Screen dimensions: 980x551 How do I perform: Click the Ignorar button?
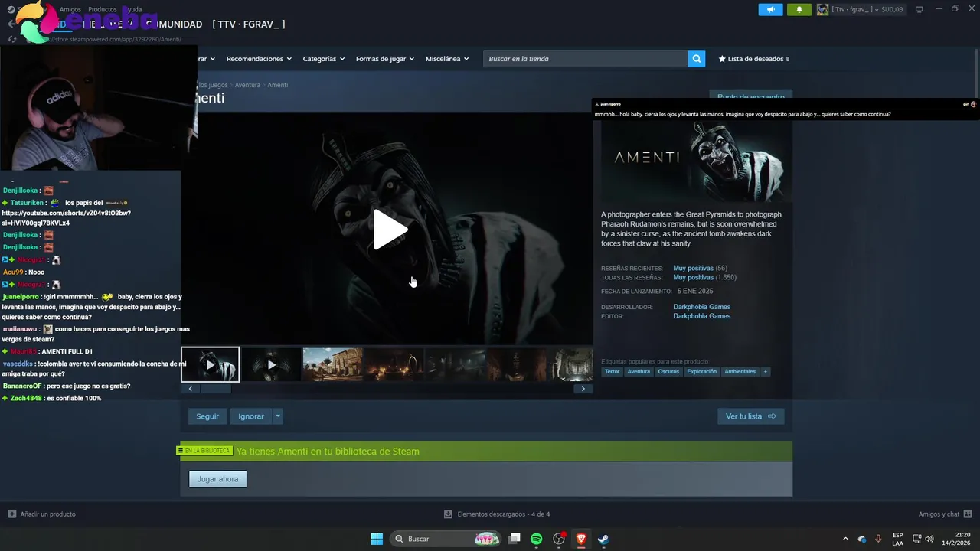pyautogui.click(x=251, y=416)
